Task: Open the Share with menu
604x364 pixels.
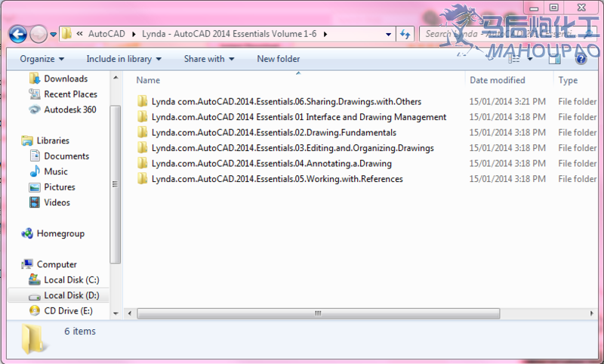Action: point(209,59)
